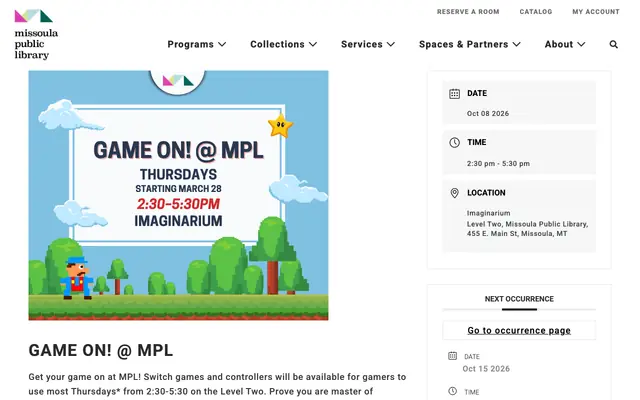Click the Imaginarium location name
Screen dimensions: 640x400
pyautogui.click(x=488, y=213)
